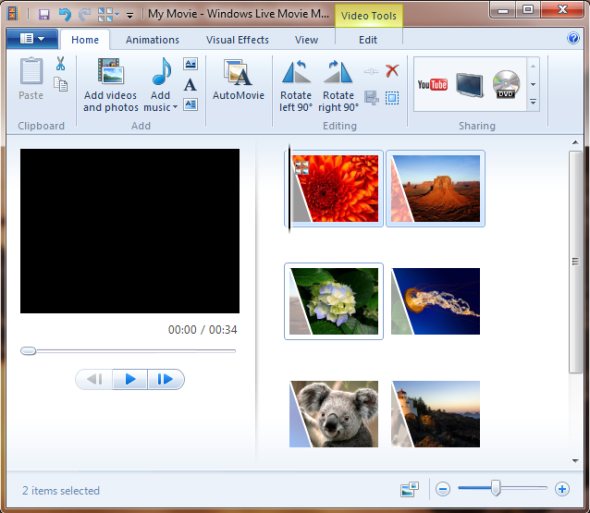
Task: Open the Animations tab
Action: (152, 40)
